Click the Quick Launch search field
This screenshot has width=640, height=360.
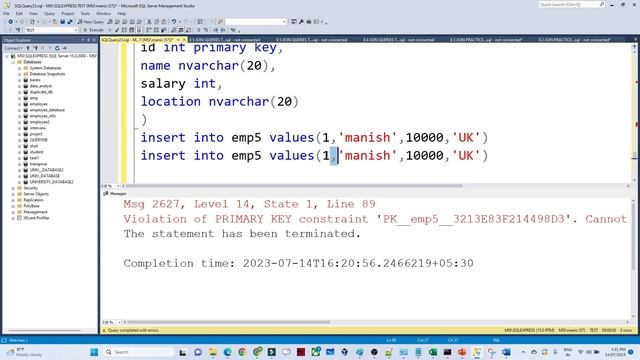tap(571, 4)
